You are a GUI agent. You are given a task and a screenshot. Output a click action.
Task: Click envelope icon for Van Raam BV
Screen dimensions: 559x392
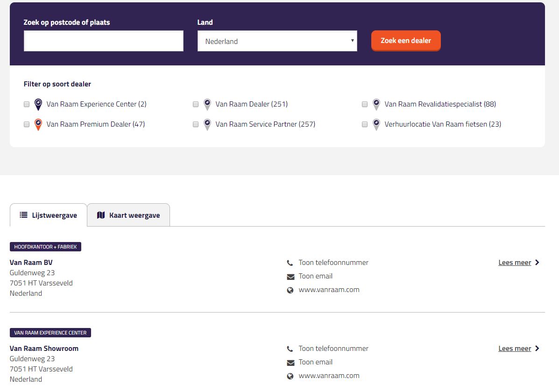(290, 277)
